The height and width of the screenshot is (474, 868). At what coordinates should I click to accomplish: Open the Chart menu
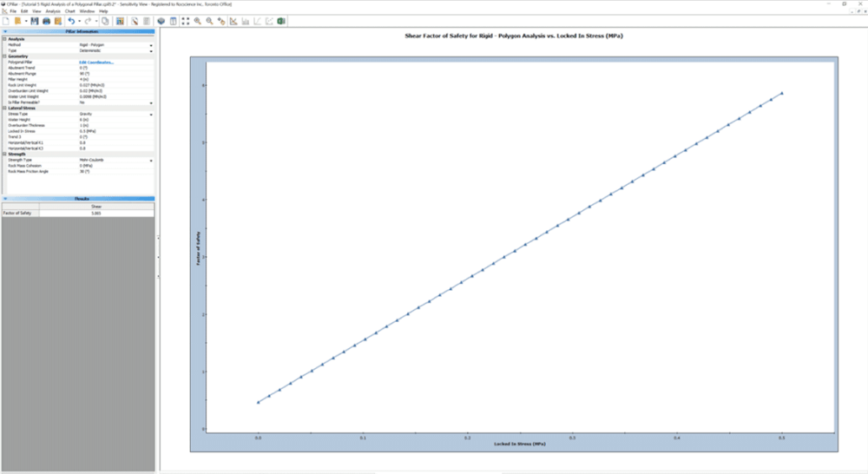tap(70, 10)
